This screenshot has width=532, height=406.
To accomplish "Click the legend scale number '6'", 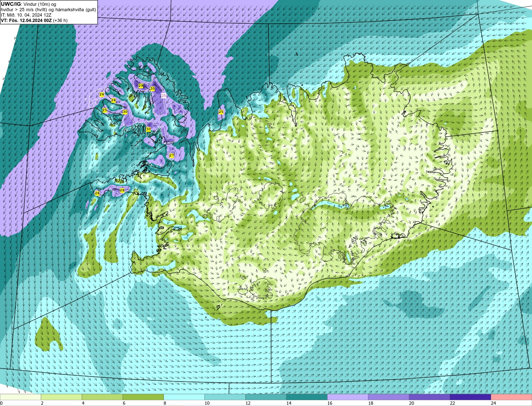I will coord(124,403).
